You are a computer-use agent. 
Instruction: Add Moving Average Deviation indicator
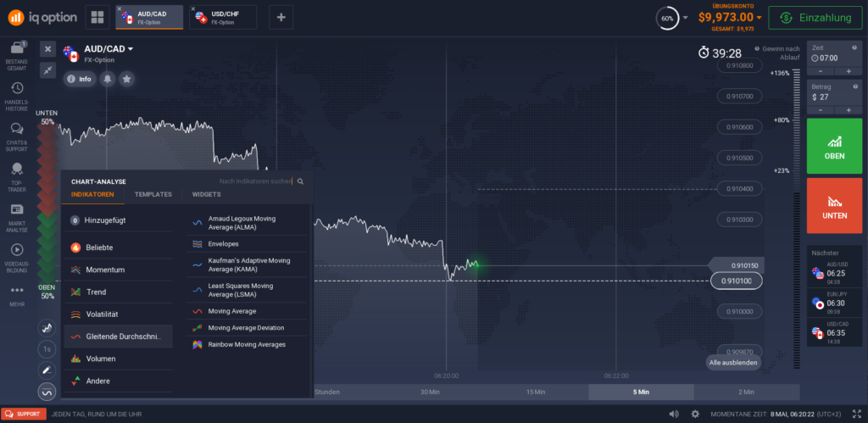pos(247,328)
